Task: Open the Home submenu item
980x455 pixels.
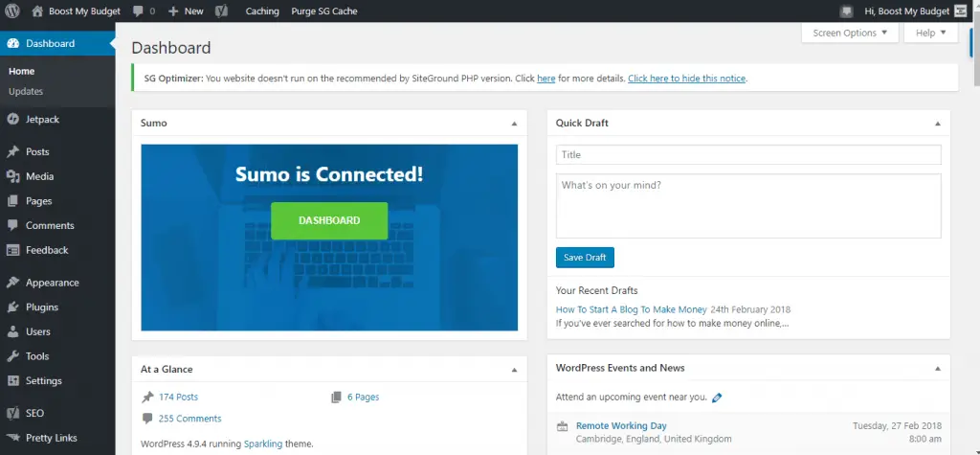Action: point(21,71)
